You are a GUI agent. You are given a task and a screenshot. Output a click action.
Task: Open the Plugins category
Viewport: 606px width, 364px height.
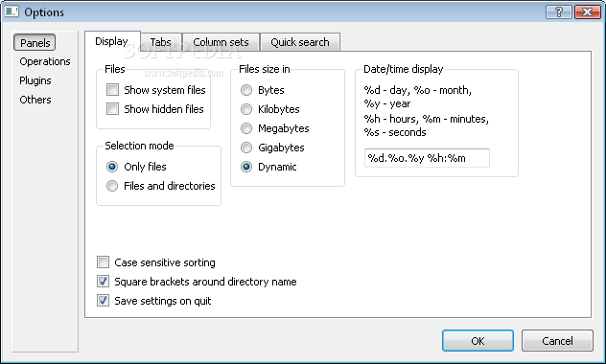click(35, 80)
